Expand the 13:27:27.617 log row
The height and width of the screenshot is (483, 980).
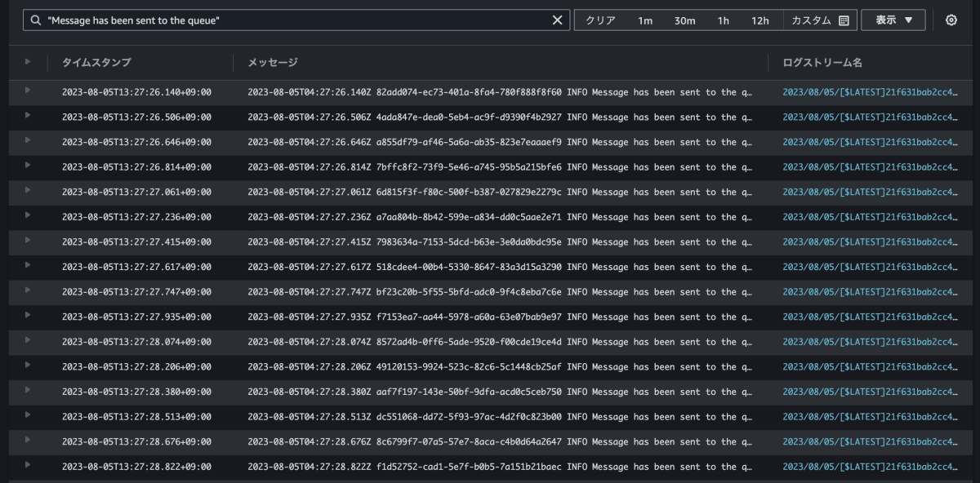[28, 265]
